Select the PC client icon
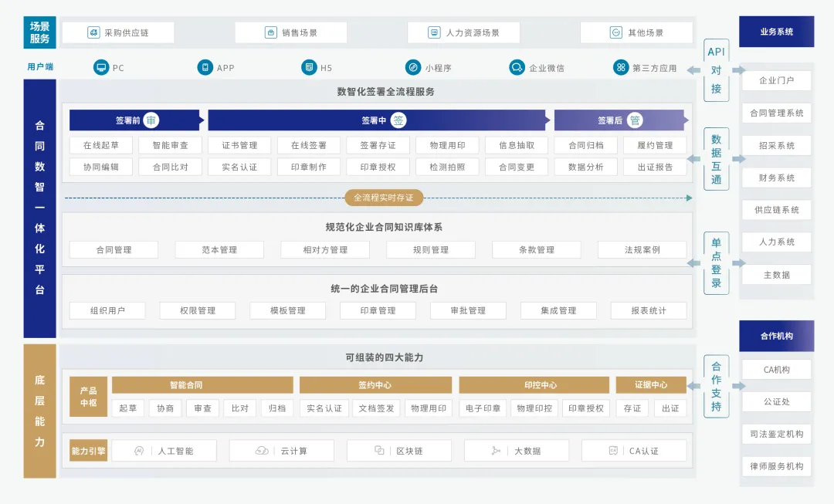This screenshot has height=504, width=834. (x=100, y=67)
